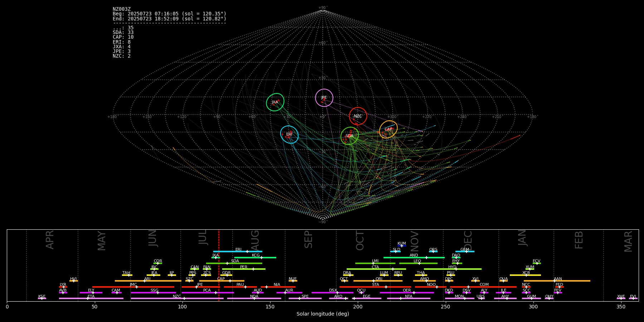Click the KSE shower marker in timeline
Image resolution: width=644 pixels, height=322 pixels.
click(x=42, y=298)
